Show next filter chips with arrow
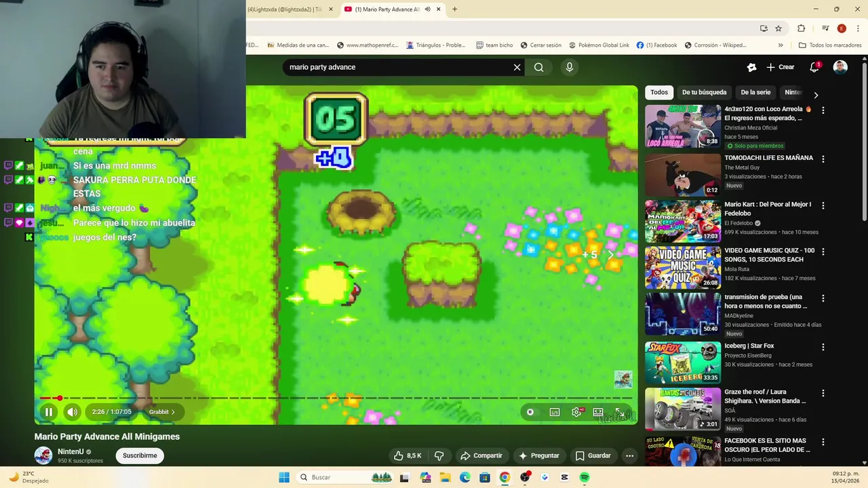 click(816, 95)
